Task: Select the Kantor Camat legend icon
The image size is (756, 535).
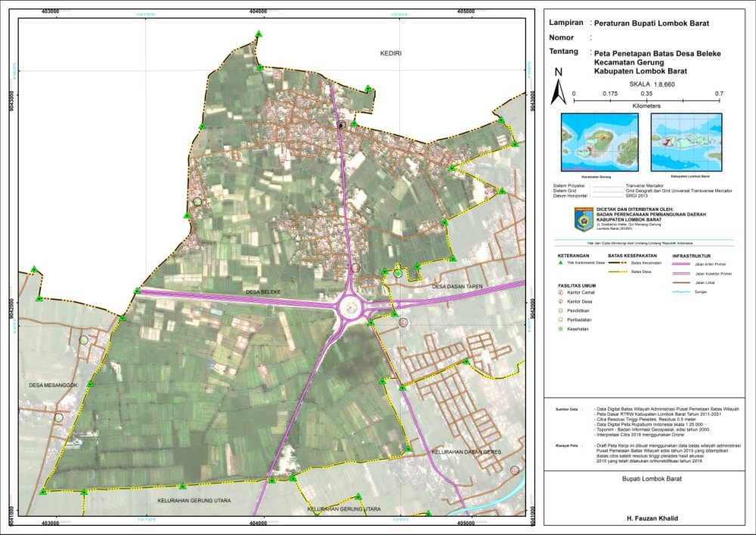Action: click(559, 292)
